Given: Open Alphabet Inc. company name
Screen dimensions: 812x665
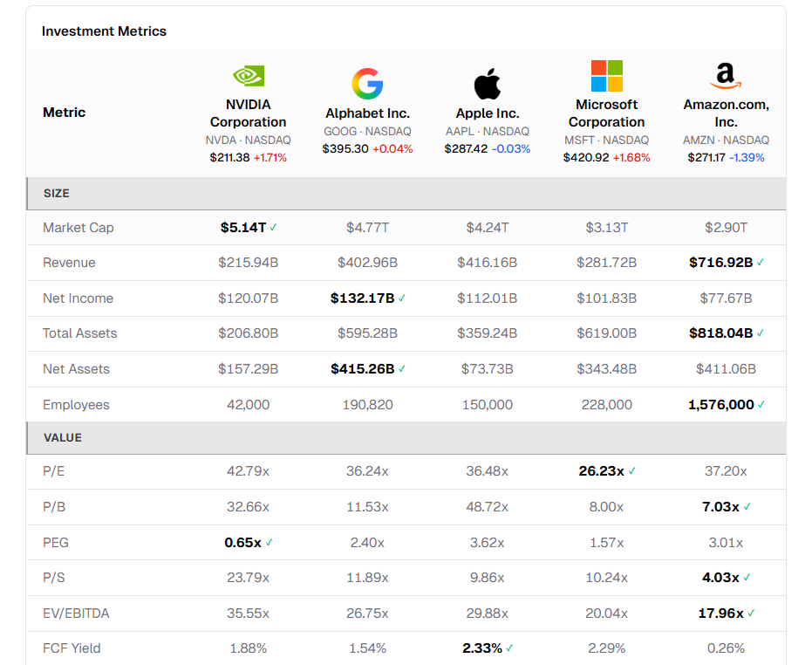Looking at the screenshot, I should point(367,113).
